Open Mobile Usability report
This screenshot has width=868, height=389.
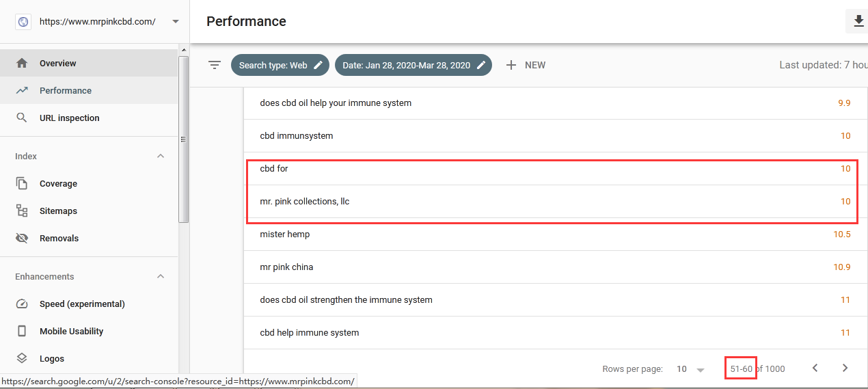pyautogui.click(x=89, y=331)
